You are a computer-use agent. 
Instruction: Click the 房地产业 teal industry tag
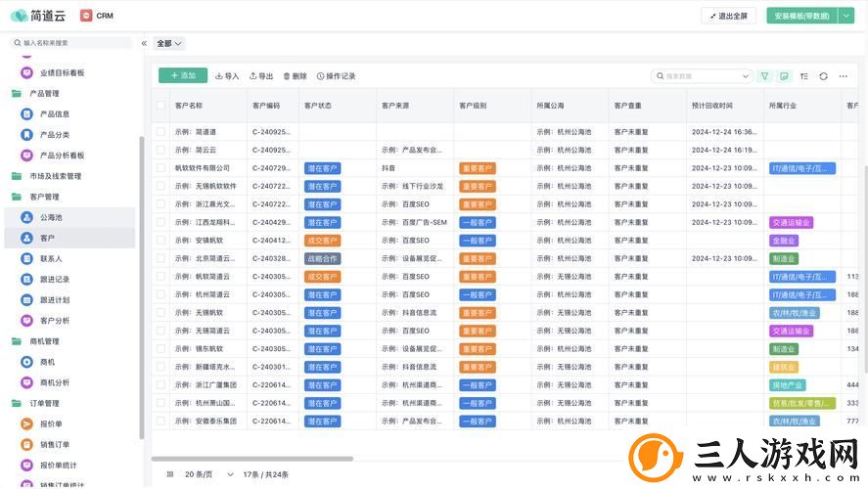pos(787,385)
